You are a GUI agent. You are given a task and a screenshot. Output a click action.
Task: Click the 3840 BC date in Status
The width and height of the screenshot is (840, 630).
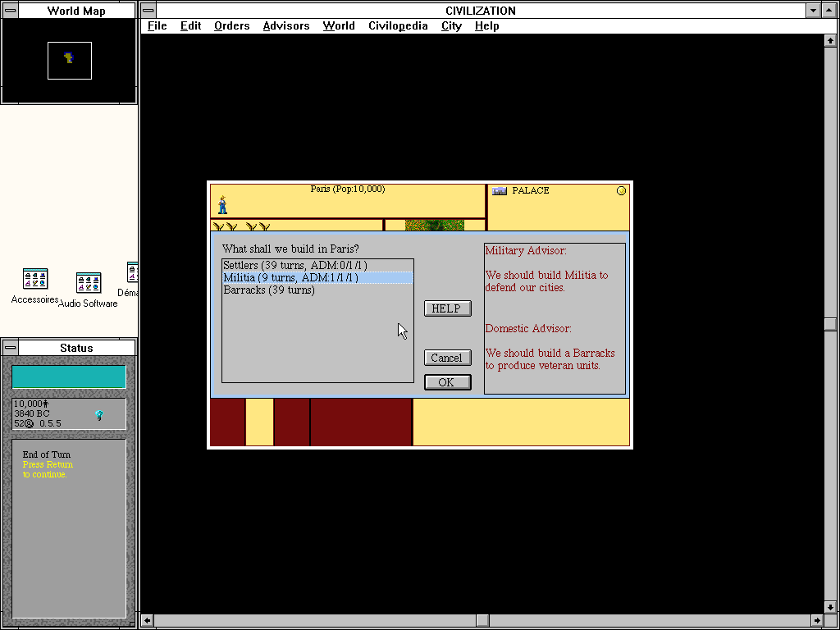[x=32, y=413]
